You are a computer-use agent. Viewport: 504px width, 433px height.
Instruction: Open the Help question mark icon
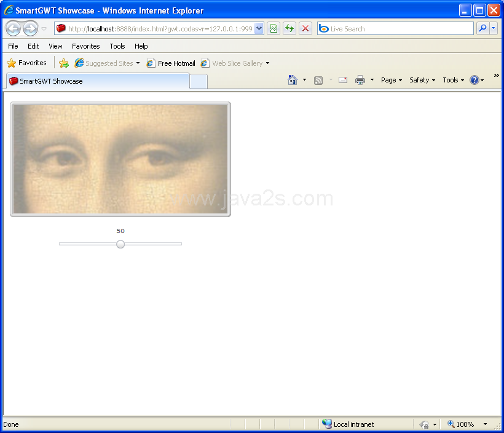pos(474,80)
